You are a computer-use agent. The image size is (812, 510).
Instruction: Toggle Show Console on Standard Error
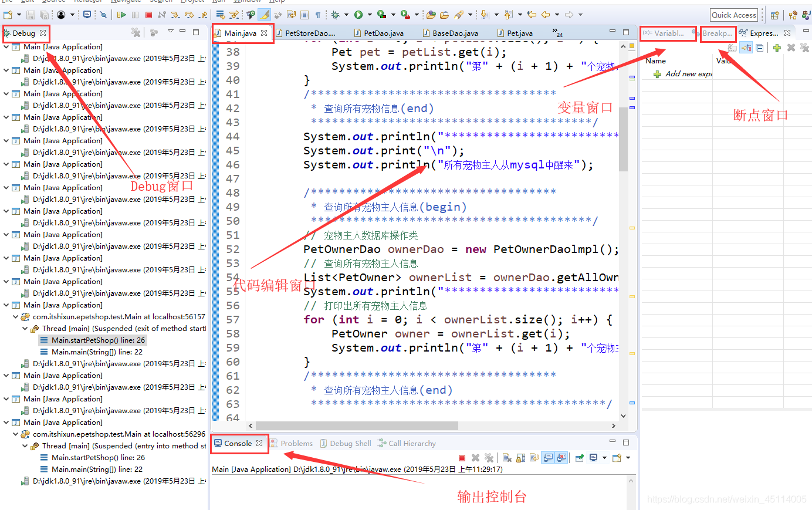tap(562, 458)
